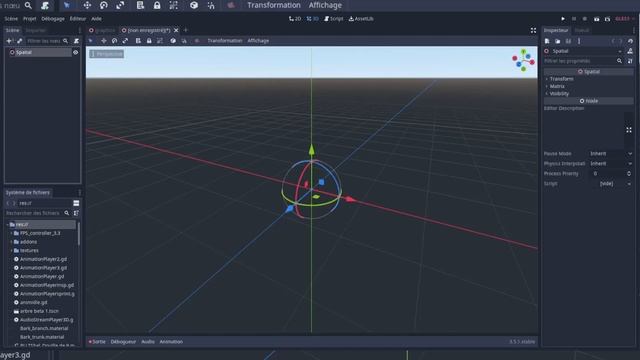Toggle local space cube in the 3D viewport toolbar
The height and width of the screenshot is (360, 640).
(173, 41)
